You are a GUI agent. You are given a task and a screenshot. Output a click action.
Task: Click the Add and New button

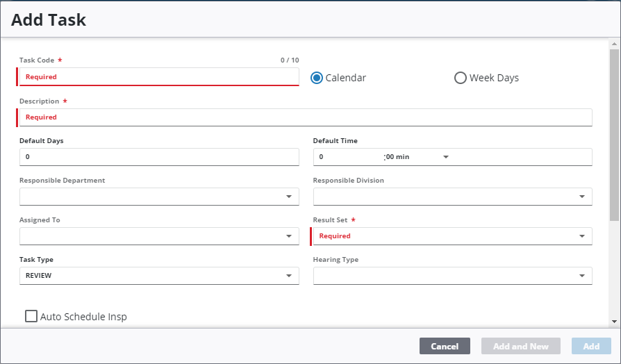coord(520,346)
